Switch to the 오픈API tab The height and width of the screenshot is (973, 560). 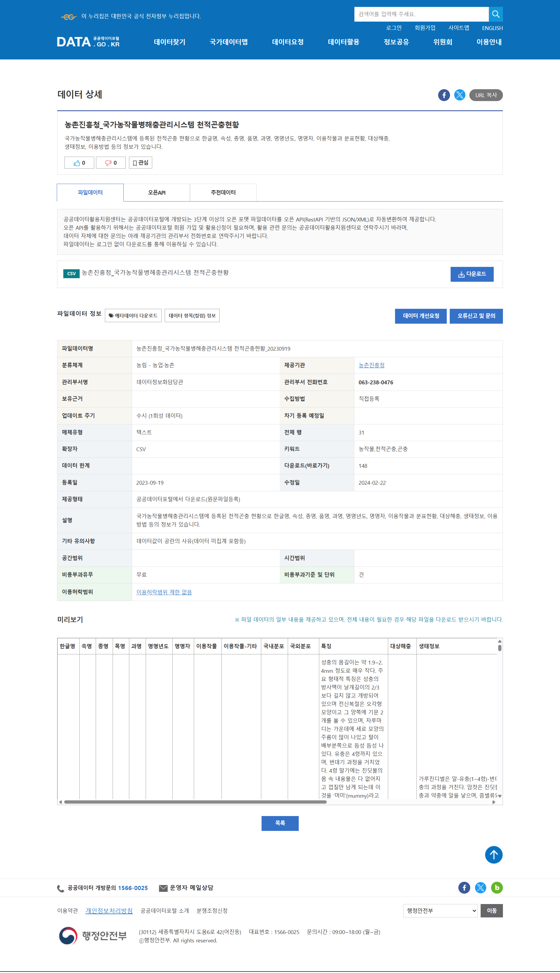(x=157, y=192)
